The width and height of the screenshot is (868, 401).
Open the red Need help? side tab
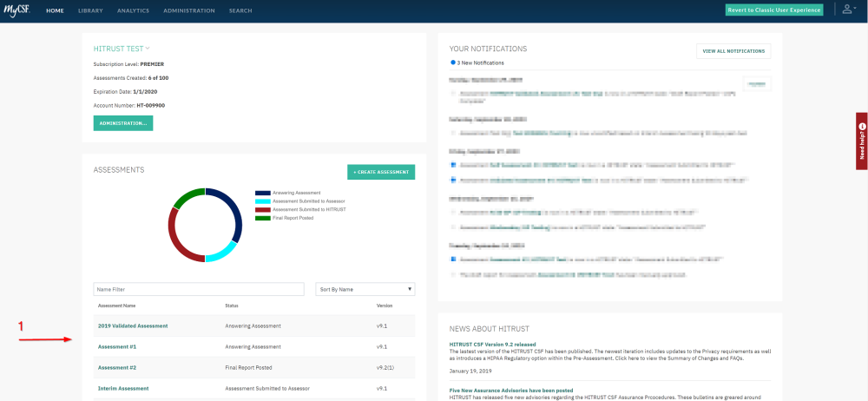click(x=862, y=141)
